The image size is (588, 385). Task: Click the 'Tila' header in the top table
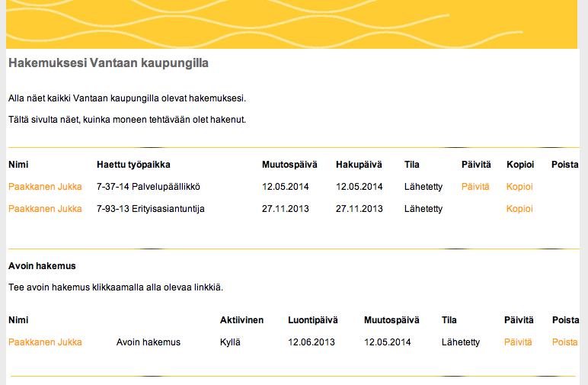[412, 165]
